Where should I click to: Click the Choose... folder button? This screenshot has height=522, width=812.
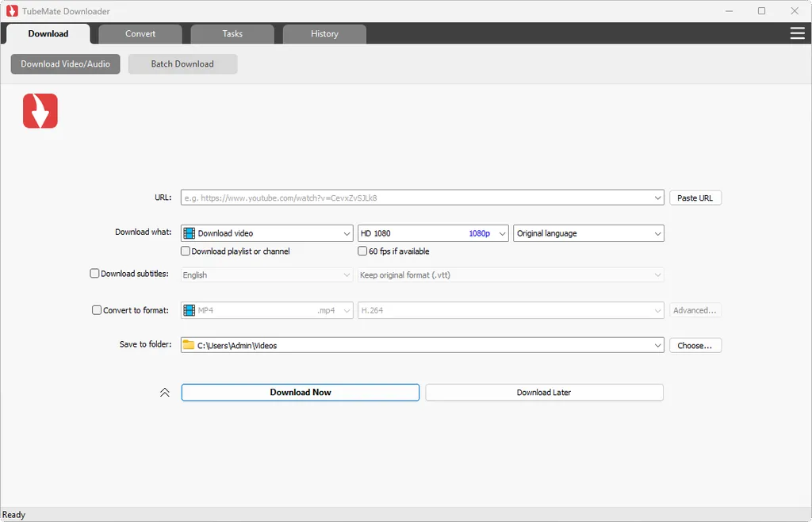(695, 345)
